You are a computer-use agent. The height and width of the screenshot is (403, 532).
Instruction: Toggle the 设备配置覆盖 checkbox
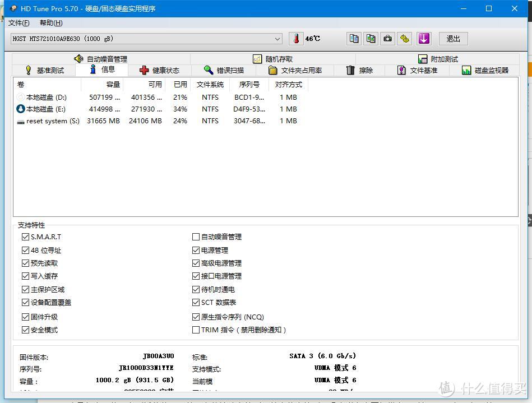25,302
